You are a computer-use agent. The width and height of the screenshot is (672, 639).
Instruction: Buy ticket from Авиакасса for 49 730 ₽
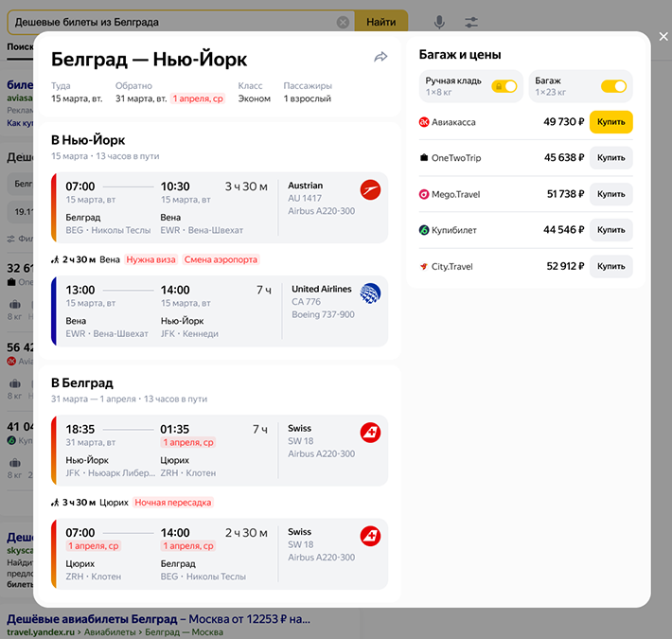pos(611,122)
